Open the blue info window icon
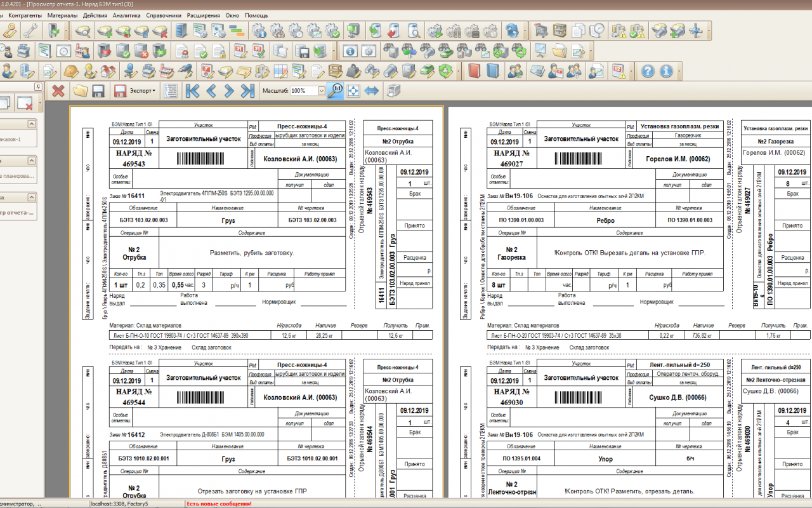This screenshot has width=812, height=508. click(x=350, y=50)
